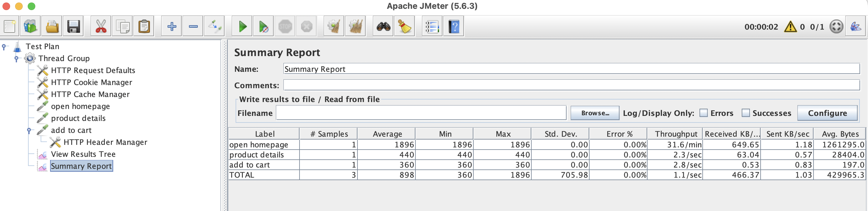Click the Cut scissors icon
Viewport: 868px width, 211px height.
click(x=101, y=26)
